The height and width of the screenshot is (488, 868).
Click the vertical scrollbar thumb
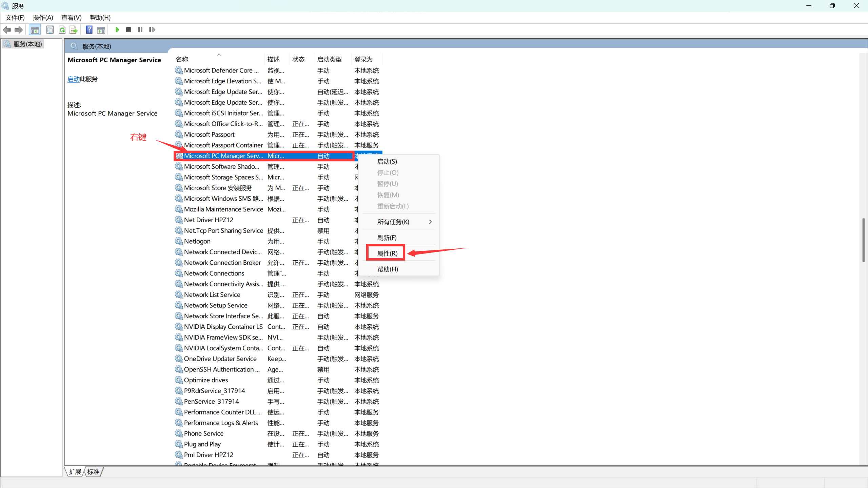(863, 240)
